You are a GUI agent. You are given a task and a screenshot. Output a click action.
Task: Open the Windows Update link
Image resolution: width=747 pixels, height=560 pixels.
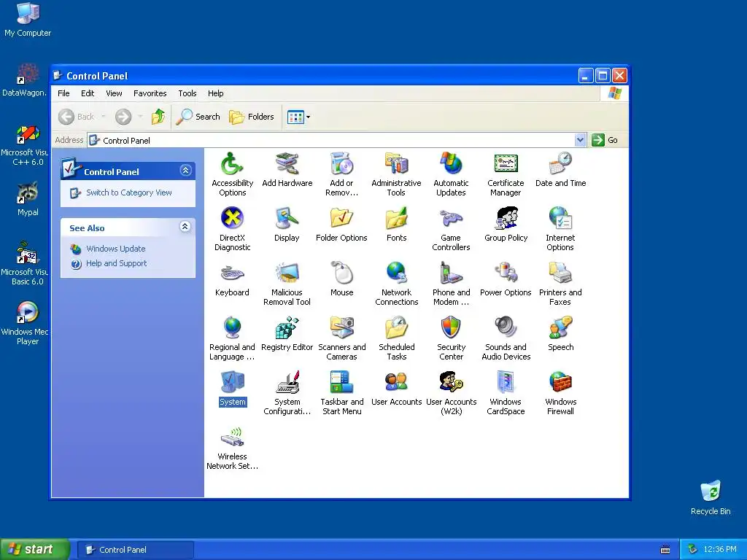coord(116,249)
